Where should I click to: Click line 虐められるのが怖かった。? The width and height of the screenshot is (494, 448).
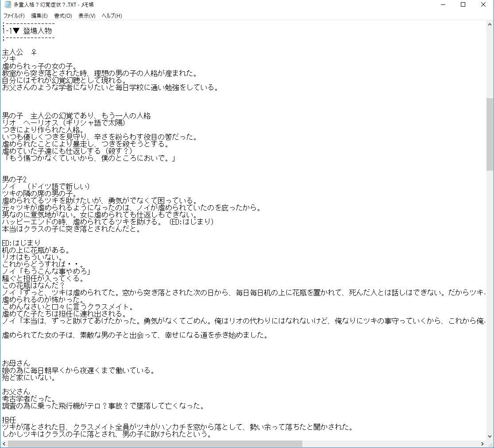coord(43,300)
